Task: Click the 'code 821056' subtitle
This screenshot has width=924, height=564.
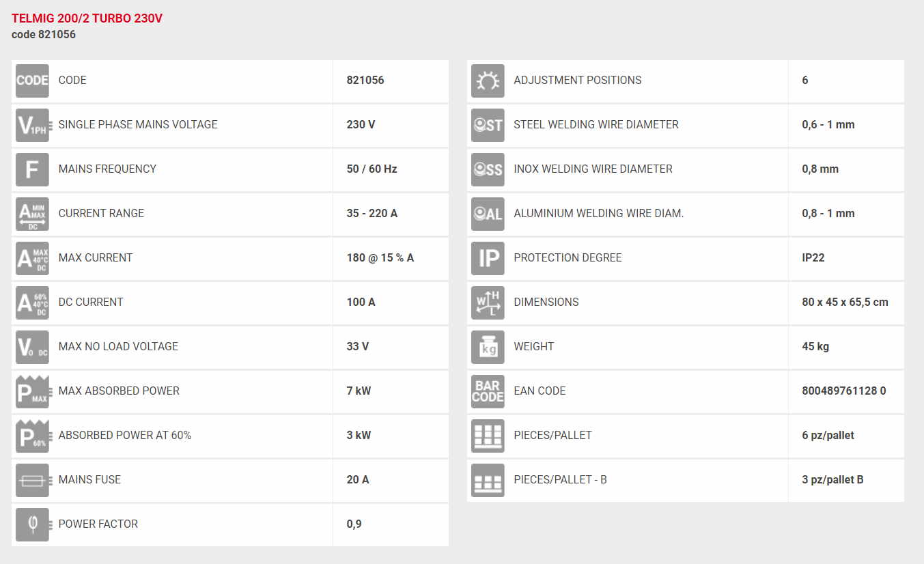Action: 44,34
